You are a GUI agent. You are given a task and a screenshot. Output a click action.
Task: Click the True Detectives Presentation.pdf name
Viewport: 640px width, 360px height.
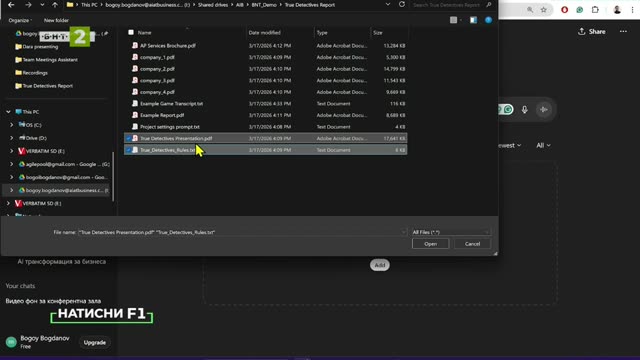pos(176,138)
